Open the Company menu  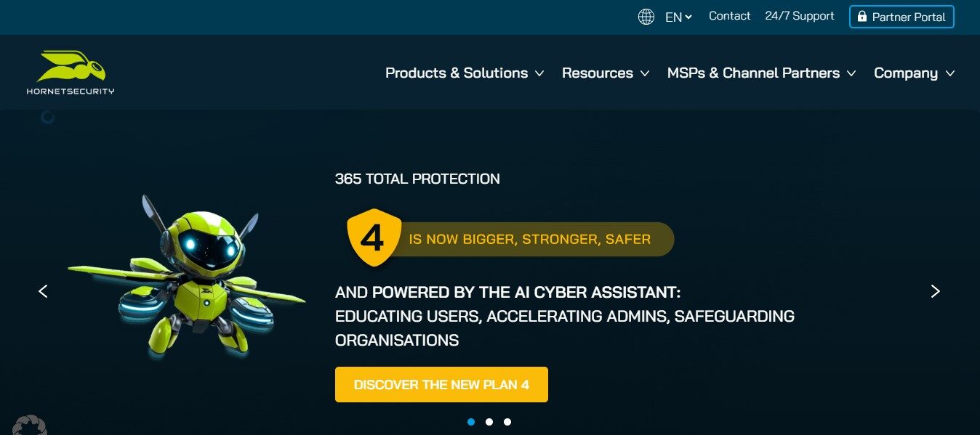(906, 73)
